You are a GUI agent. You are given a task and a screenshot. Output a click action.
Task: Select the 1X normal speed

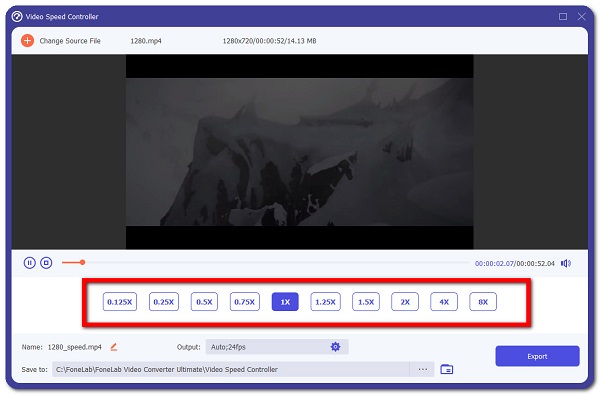(285, 302)
